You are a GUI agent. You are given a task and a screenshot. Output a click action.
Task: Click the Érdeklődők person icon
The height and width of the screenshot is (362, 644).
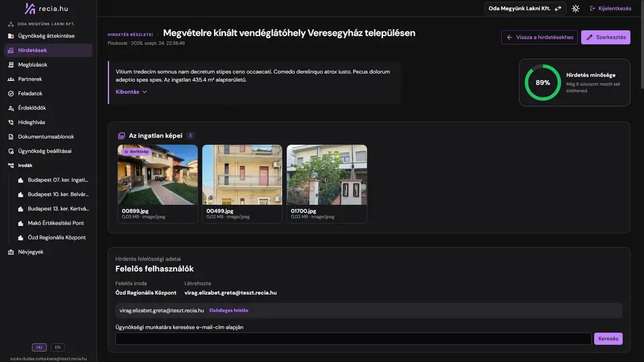(x=11, y=108)
